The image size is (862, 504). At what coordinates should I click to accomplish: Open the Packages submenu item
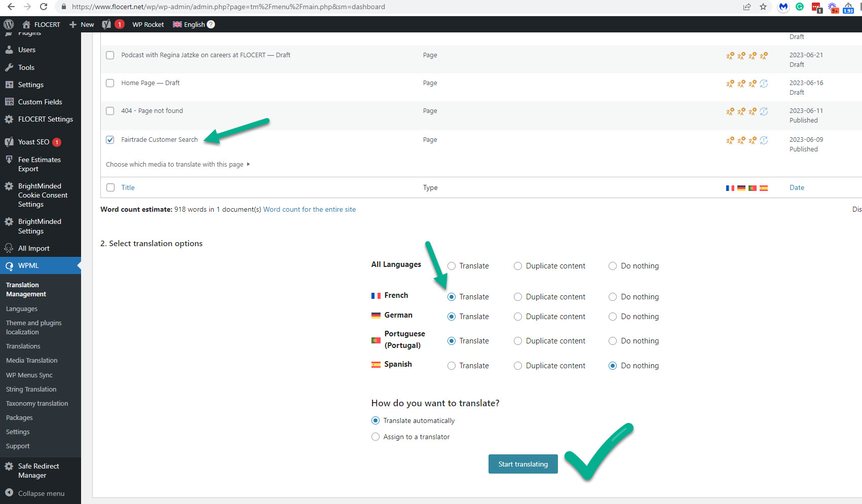tap(19, 417)
